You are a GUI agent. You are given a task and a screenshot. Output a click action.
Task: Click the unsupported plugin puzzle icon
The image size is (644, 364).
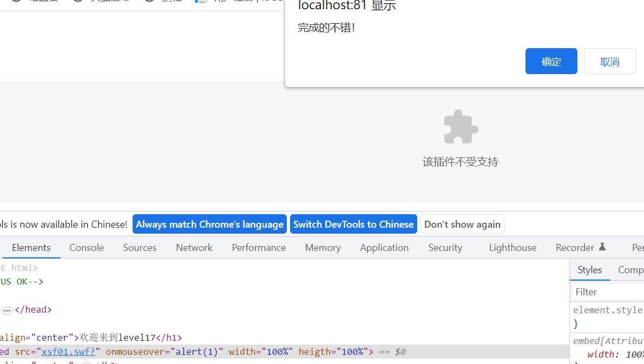[461, 127]
